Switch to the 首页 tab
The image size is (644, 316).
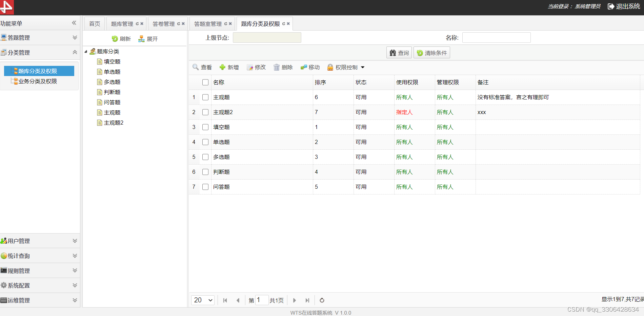pyautogui.click(x=95, y=24)
